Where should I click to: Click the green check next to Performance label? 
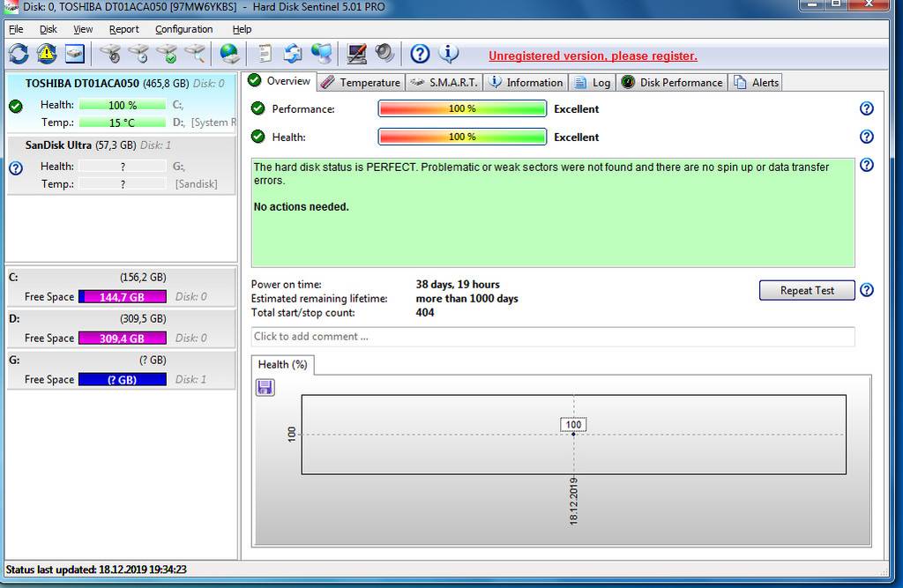click(258, 108)
